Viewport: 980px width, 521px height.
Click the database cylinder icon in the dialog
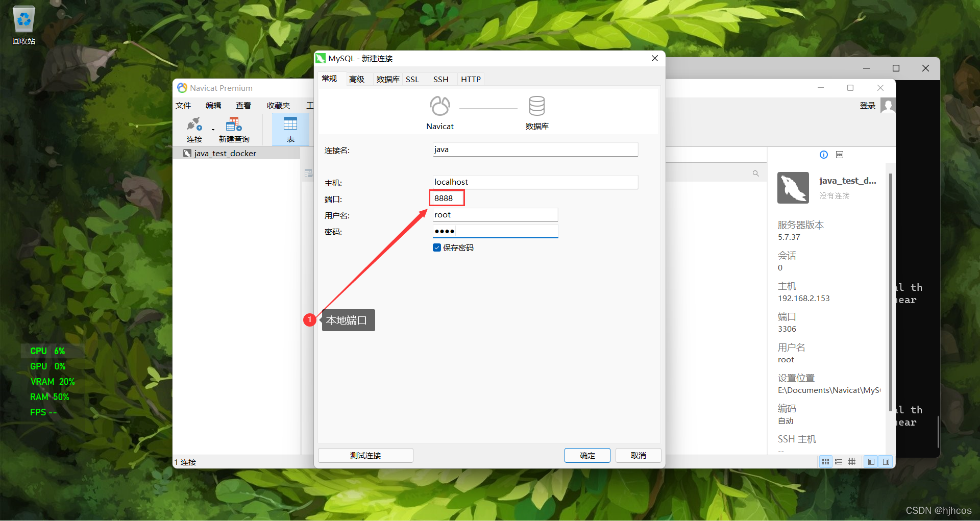537,106
